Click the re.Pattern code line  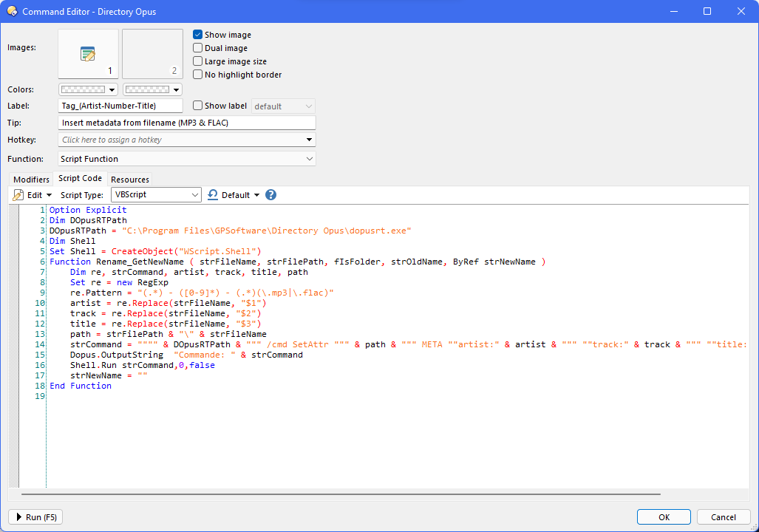tap(202, 293)
